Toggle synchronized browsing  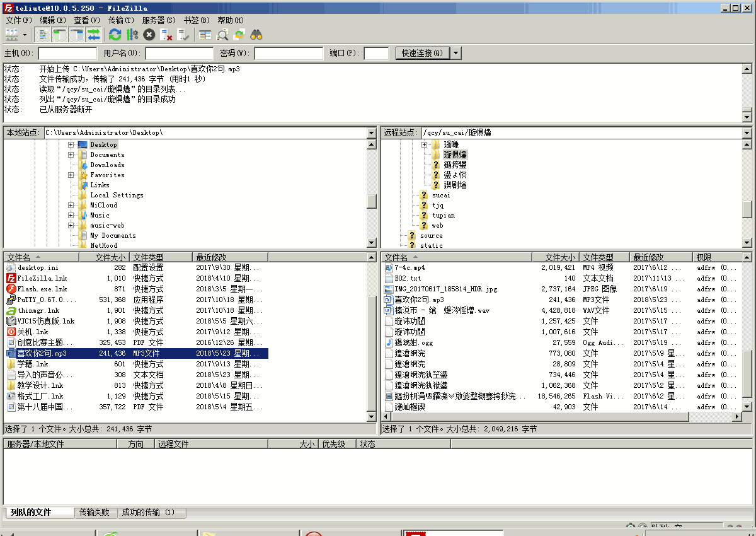click(239, 35)
